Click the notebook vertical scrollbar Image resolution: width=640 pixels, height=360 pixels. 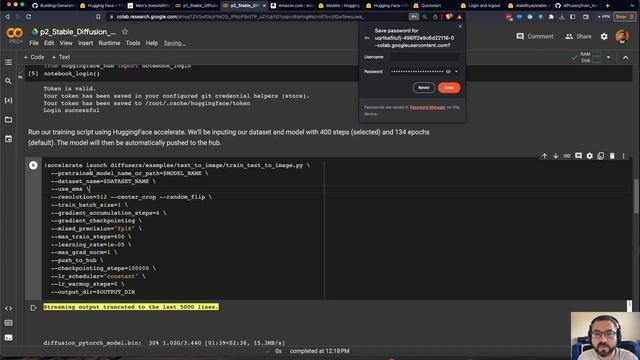click(x=636, y=196)
